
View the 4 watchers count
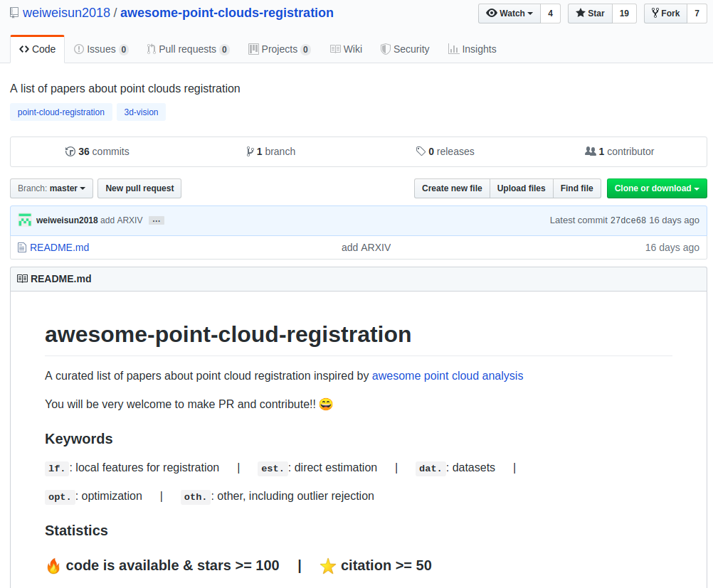(550, 14)
